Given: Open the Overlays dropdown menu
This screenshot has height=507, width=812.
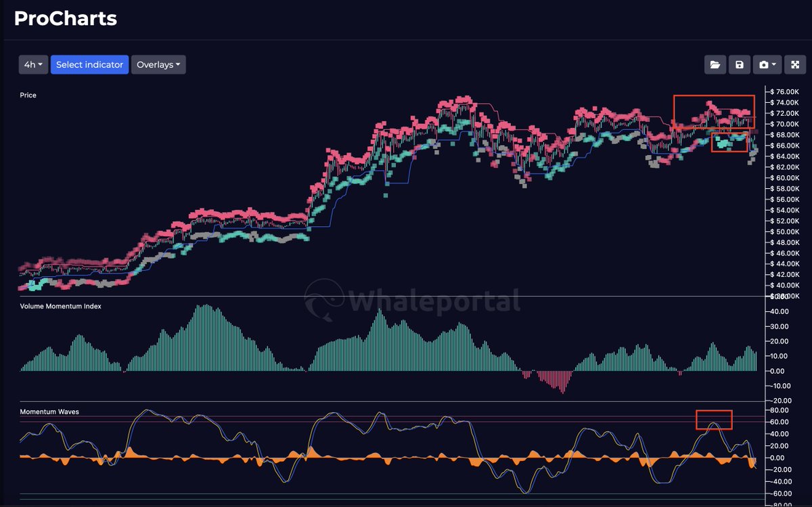Looking at the screenshot, I should tap(158, 64).
